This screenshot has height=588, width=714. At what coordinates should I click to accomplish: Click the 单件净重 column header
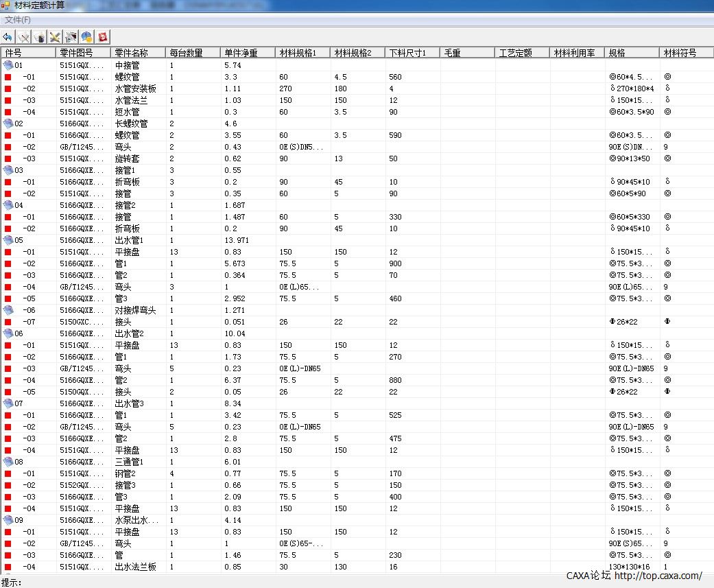coord(248,53)
